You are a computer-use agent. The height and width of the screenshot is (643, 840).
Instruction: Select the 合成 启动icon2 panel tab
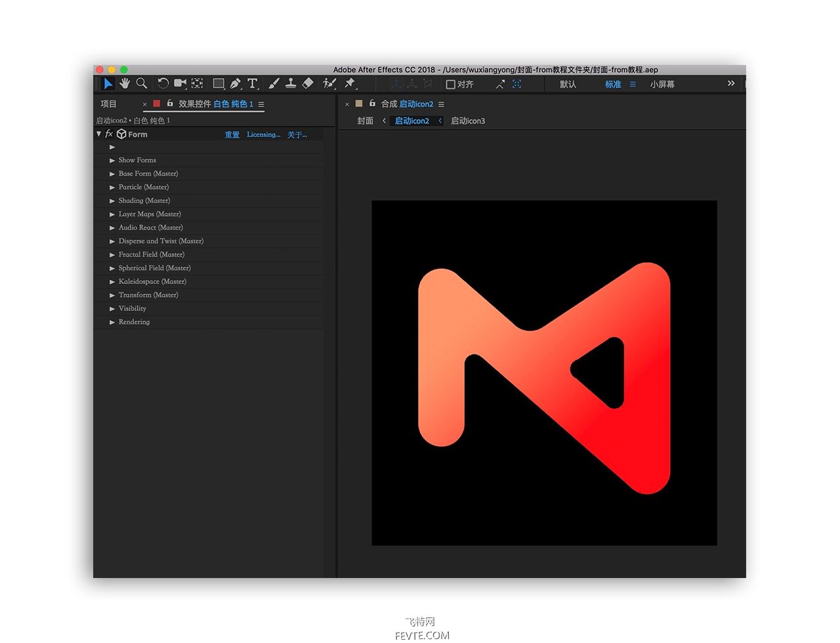pos(408,104)
